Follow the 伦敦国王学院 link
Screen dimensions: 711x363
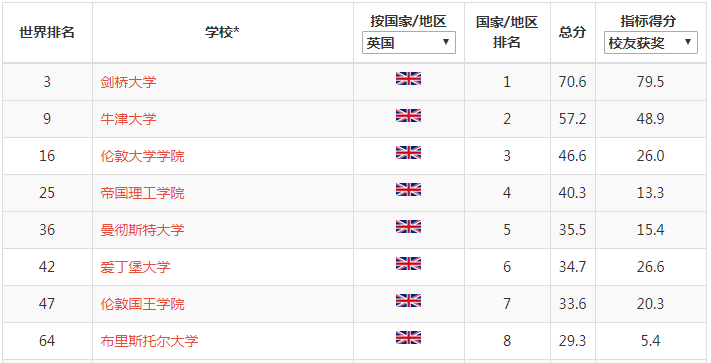(x=142, y=304)
